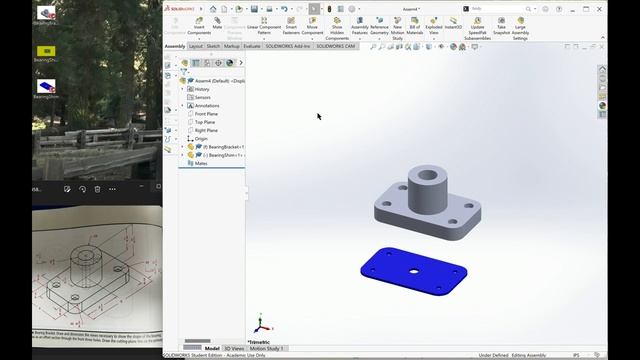Create an Exploded View
The width and height of the screenshot is (640, 360).
coord(433,26)
